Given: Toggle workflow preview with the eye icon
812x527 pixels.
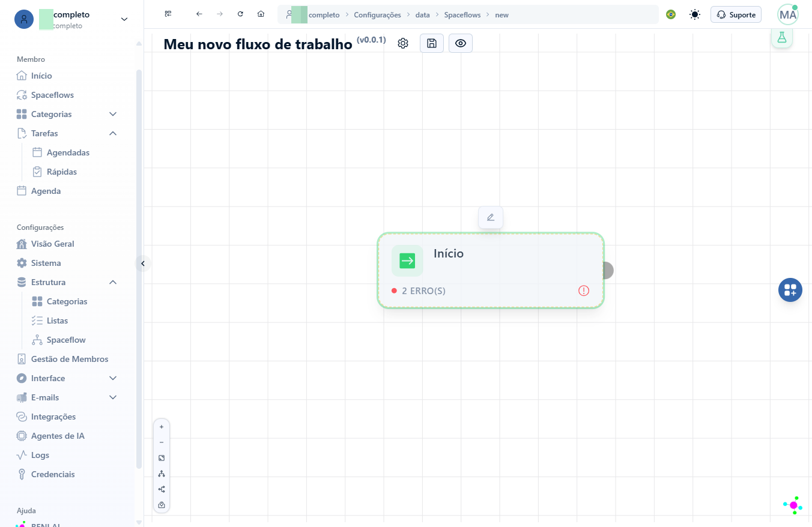Looking at the screenshot, I should pos(461,43).
